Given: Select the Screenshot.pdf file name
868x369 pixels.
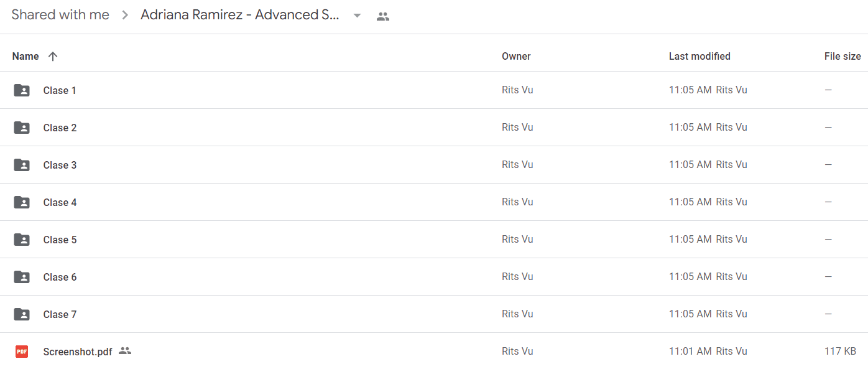Looking at the screenshot, I should click(x=78, y=352).
